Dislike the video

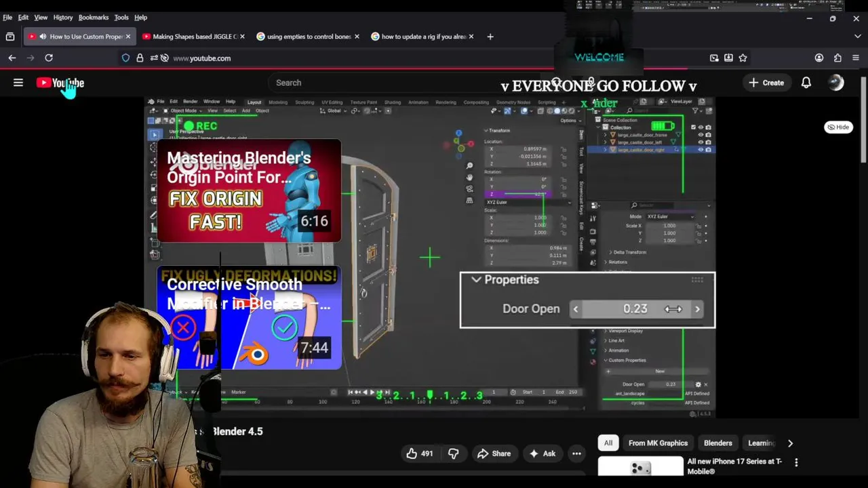454,453
